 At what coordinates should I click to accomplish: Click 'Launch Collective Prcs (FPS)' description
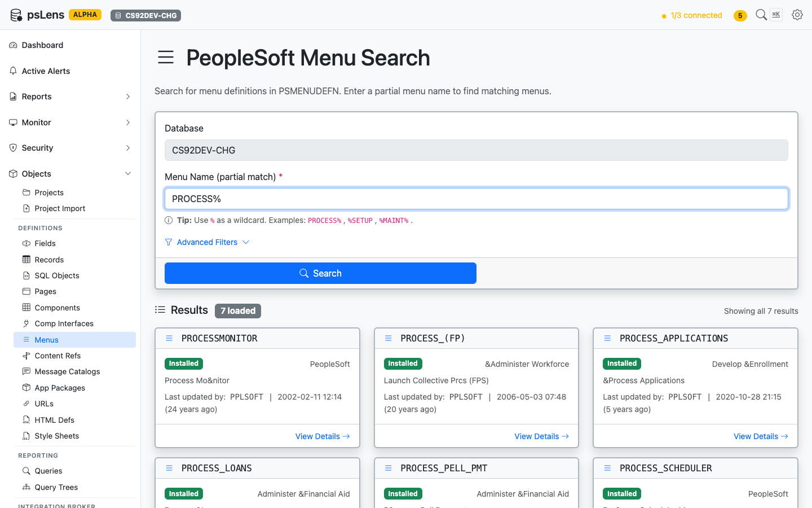coord(436,380)
